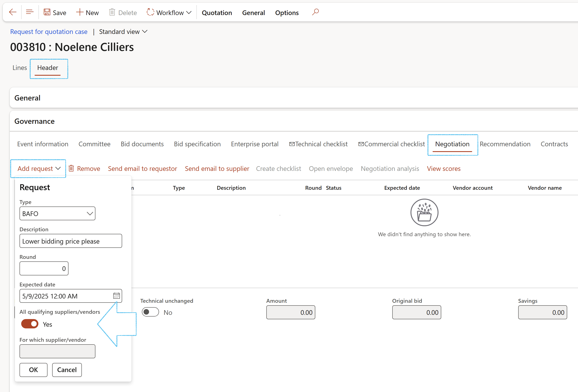
Task: Open the Quotation menu
Action: [x=217, y=13]
